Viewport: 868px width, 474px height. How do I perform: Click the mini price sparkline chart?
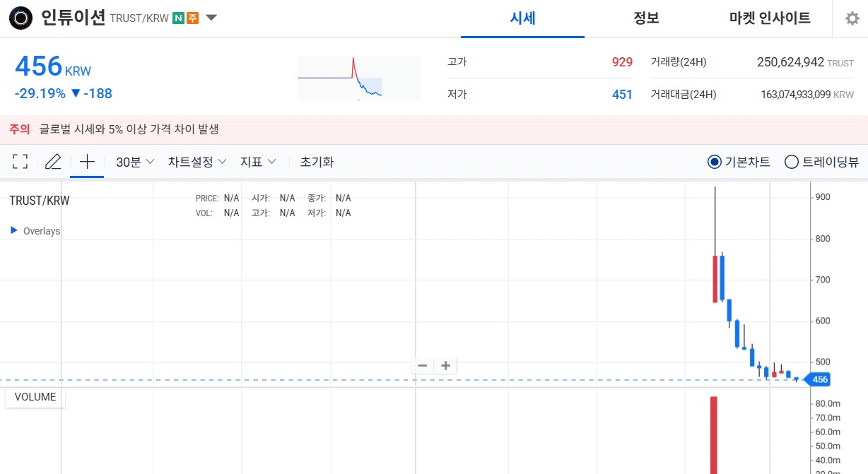coord(359,78)
